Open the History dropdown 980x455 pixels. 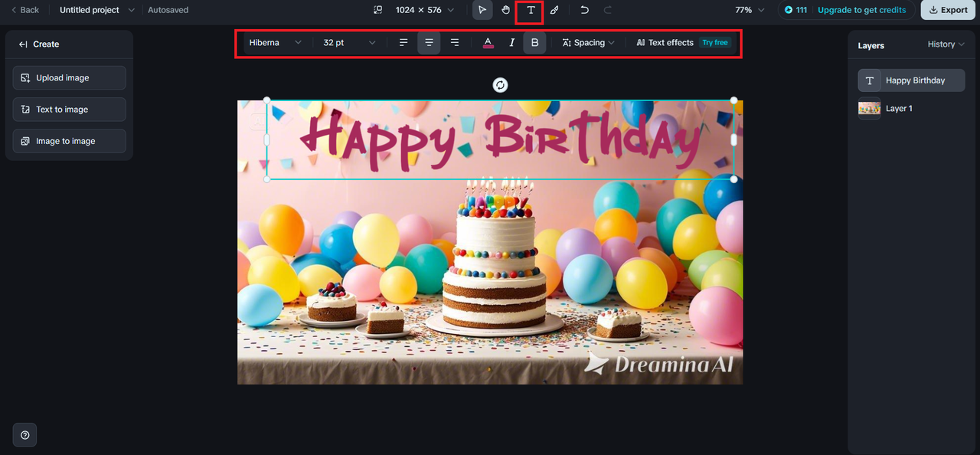pos(946,44)
